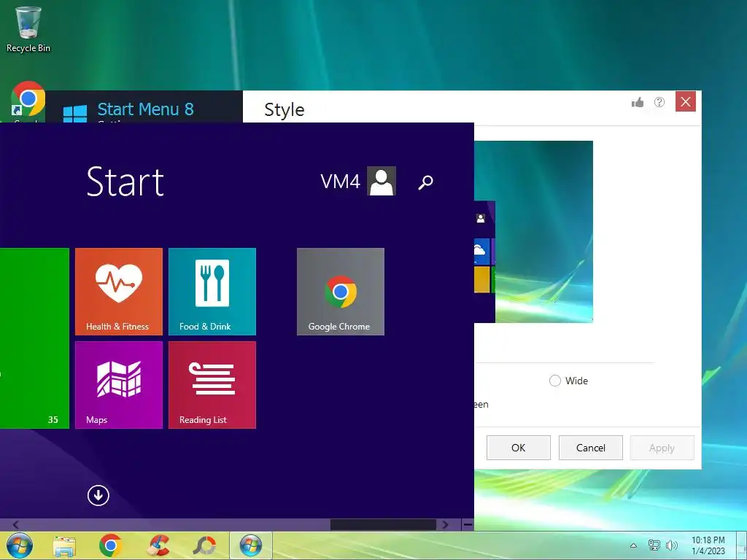Screen dimensions: 747x560
Task: Open CCleaner from the taskbar
Action: coord(158,545)
